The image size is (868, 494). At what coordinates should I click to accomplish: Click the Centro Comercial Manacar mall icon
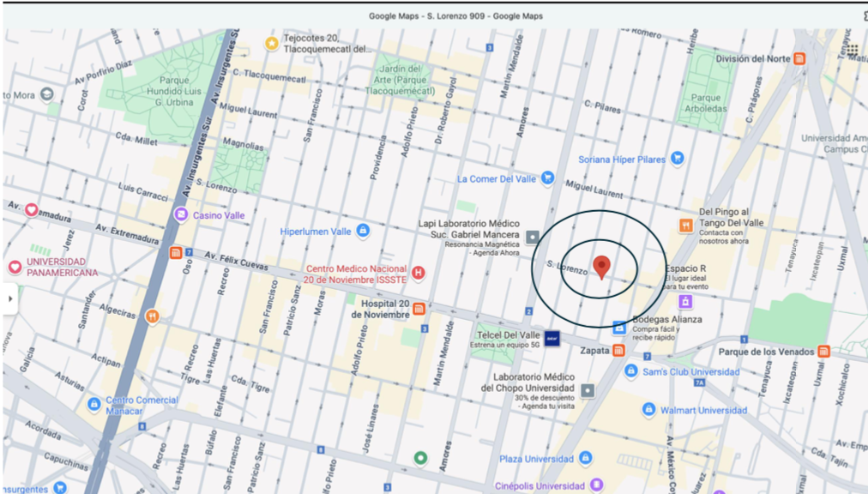click(x=94, y=404)
